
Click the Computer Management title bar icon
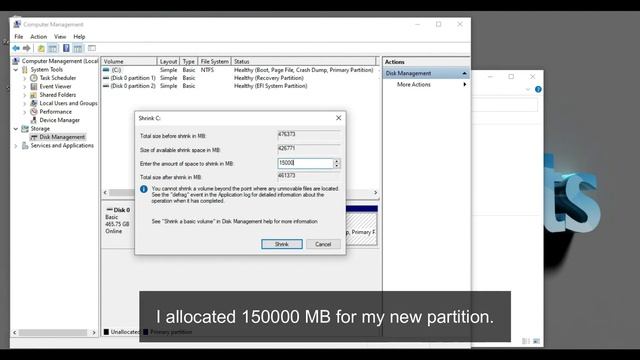click(x=17, y=24)
